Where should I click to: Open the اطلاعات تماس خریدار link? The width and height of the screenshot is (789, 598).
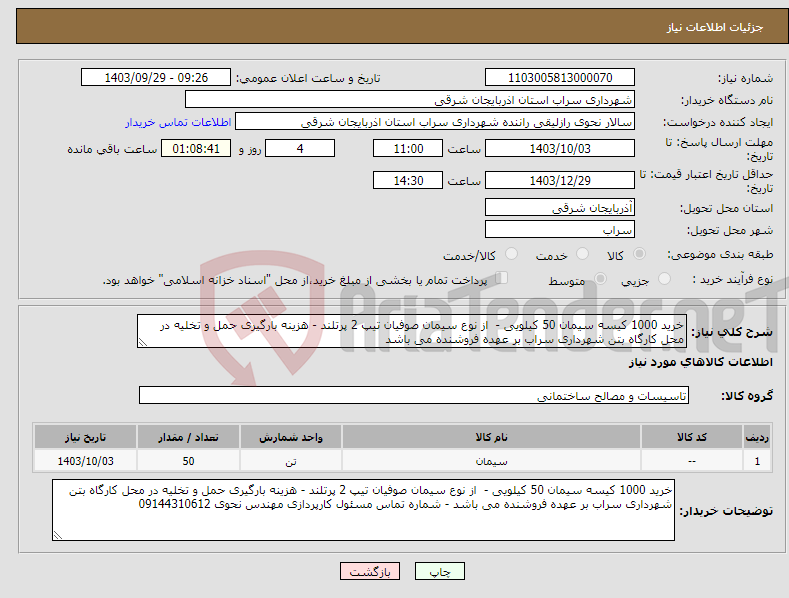click(x=178, y=122)
